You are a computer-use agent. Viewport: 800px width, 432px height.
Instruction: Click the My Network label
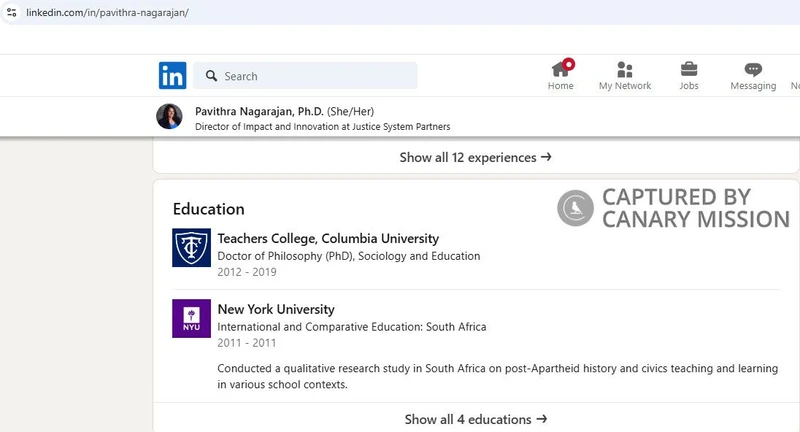click(x=625, y=86)
